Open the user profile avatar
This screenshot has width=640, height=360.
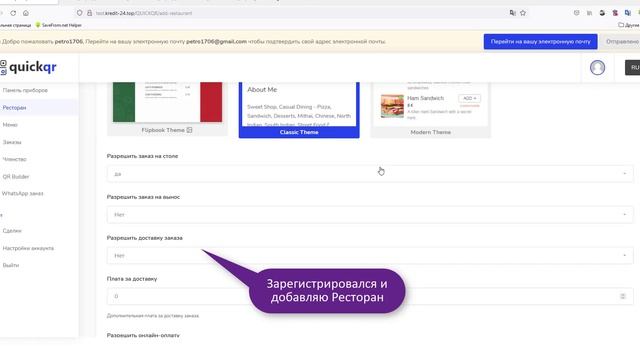pos(597,67)
